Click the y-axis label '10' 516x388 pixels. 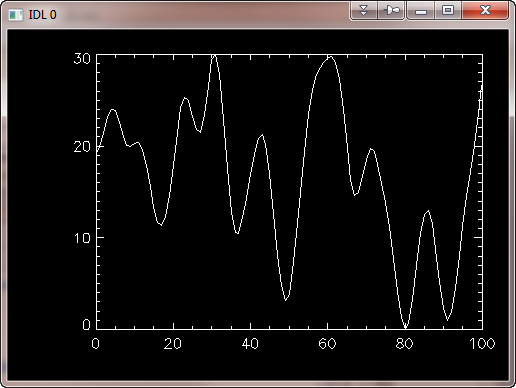point(82,238)
